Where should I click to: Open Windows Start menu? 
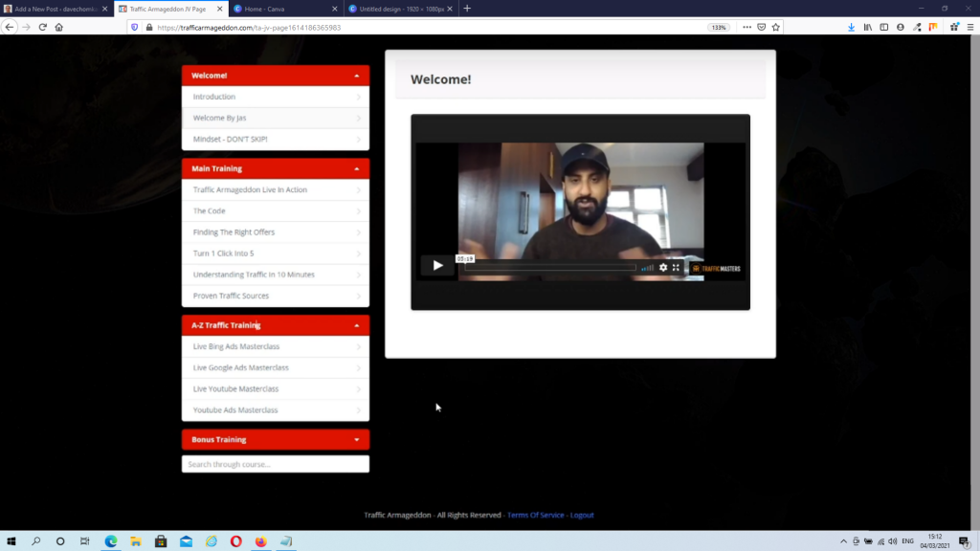pos(11,541)
